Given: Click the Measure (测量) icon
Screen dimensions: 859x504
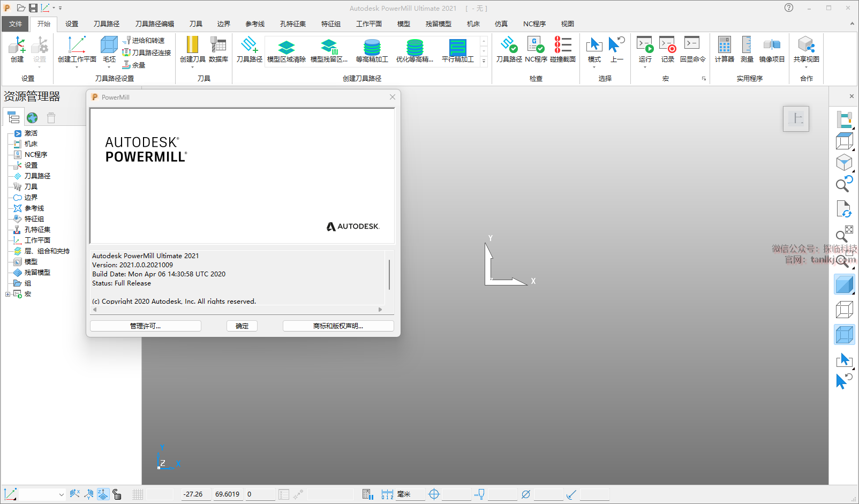Looking at the screenshot, I should tap(747, 49).
